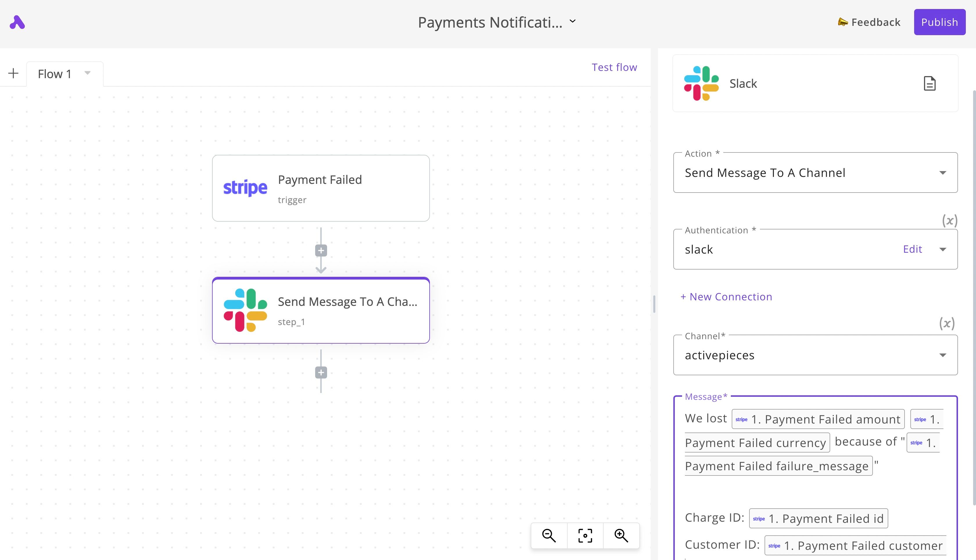The width and height of the screenshot is (976, 560).
Task: Click the 'trigger' label text
Action: click(292, 200)
